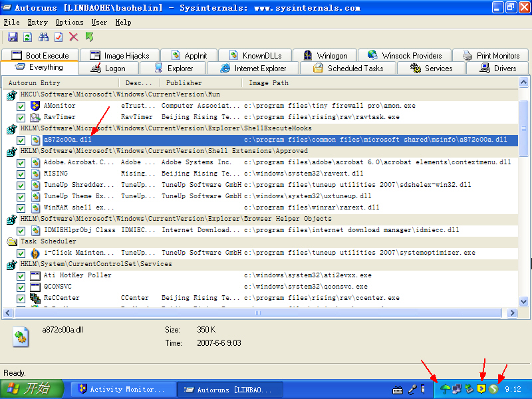The width and height of the screenshot is (532, 399).
Task: Open the Help menu
Action: click(123, 23)
